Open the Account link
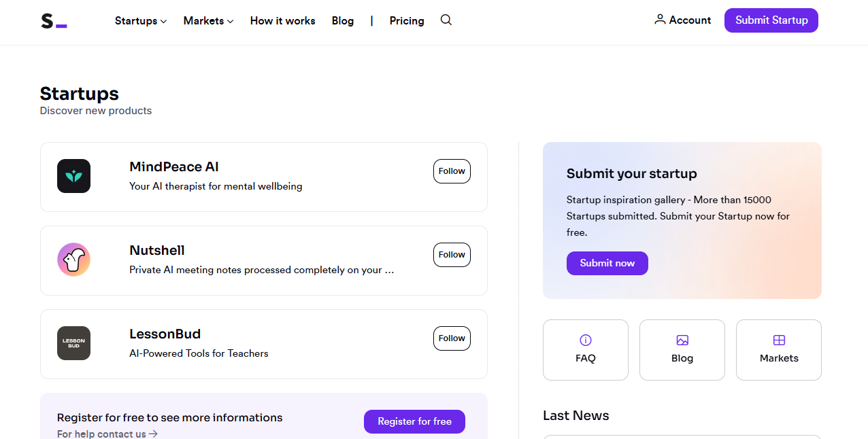 click(683, 20)
